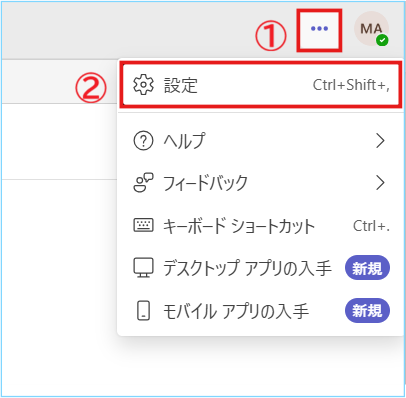Click the mobile phone icon
This screenshot has width=406, height=398.
tap(144, 310)
